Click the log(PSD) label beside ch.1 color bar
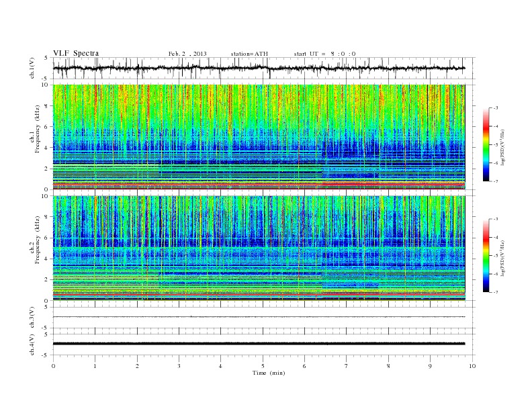Image resolution: width=532 pixels, height=411 pixels. 502,146
